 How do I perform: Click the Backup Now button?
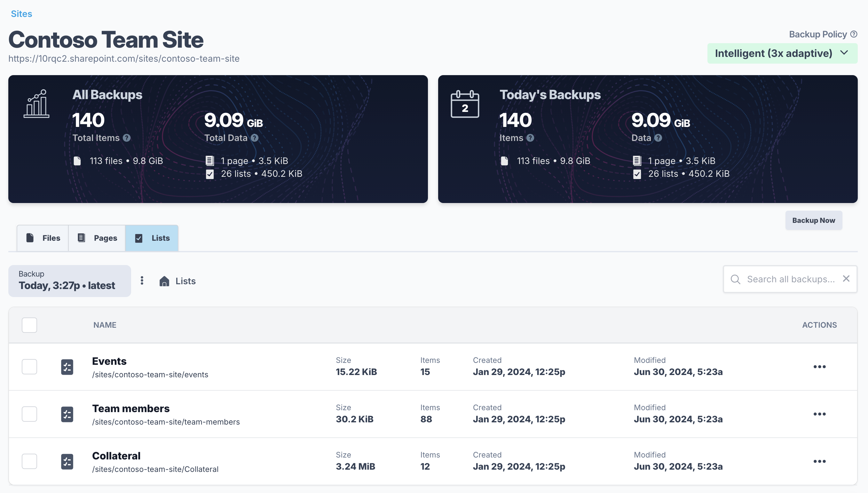pos(814,220)
